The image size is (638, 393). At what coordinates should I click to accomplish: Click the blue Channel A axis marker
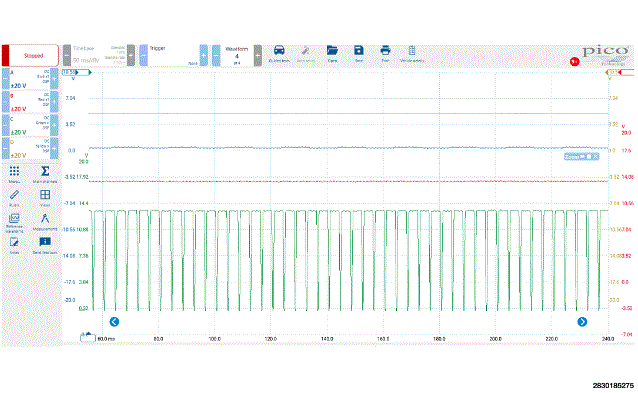coord(70,72)
